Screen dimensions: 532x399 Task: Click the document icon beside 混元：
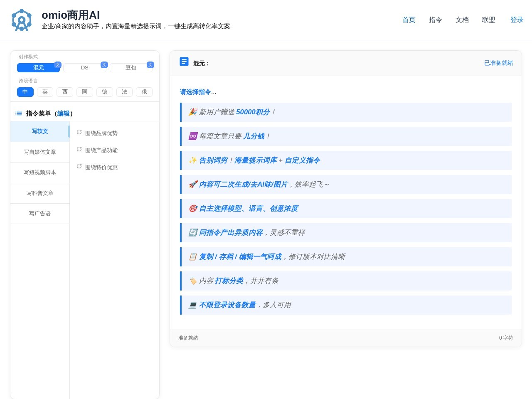pos(184,62)
